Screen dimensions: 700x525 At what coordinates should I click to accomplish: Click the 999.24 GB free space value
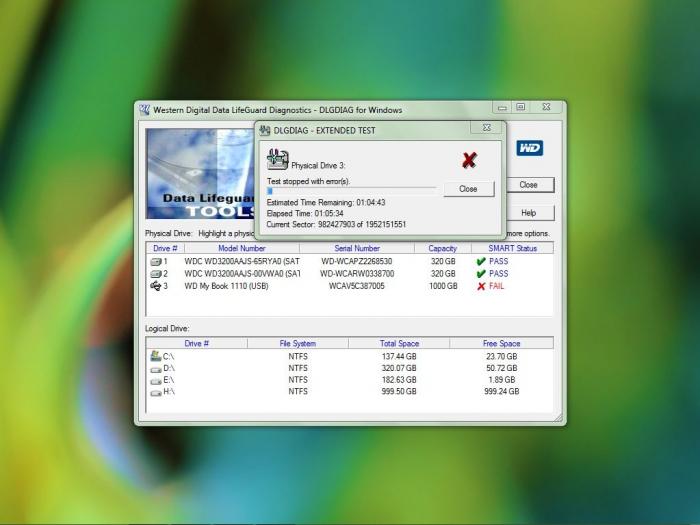pos(502,392)
